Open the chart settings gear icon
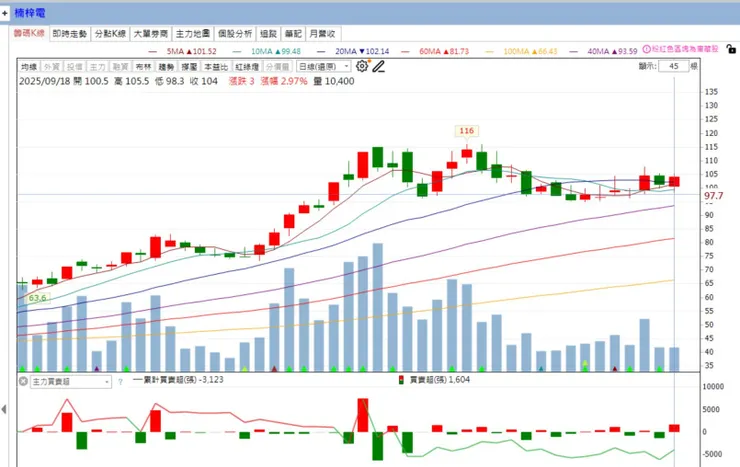Viewport: 740px width, 467px height. pos(362,66)
